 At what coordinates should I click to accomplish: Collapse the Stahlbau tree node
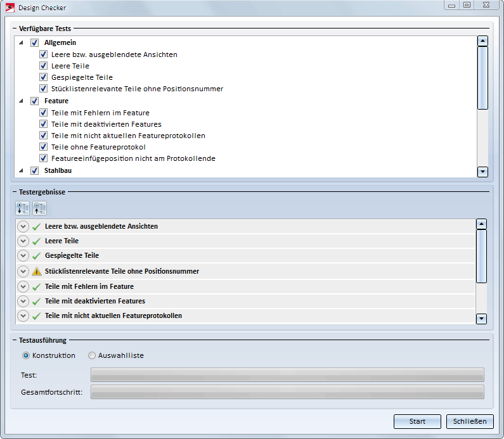[x=21, y=170]
